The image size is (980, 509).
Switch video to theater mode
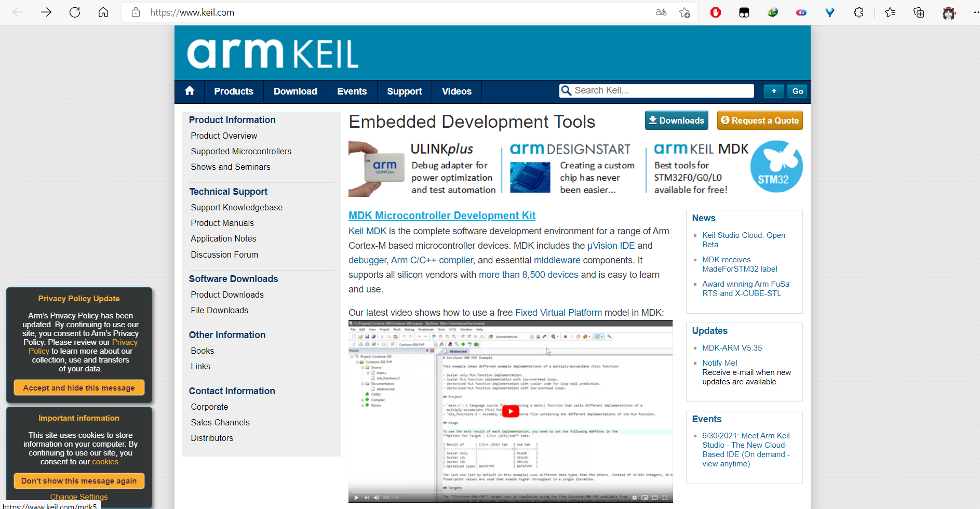(654, 498)
